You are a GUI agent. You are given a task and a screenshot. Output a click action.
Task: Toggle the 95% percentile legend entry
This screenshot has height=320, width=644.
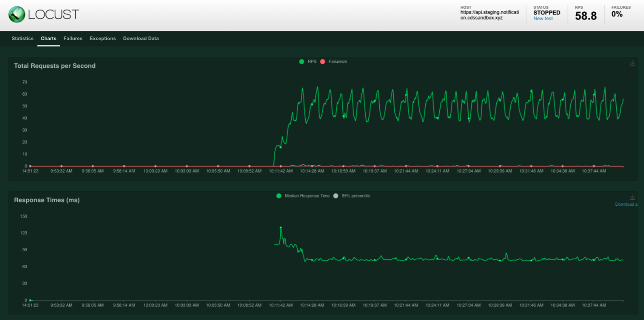point(351,196)
